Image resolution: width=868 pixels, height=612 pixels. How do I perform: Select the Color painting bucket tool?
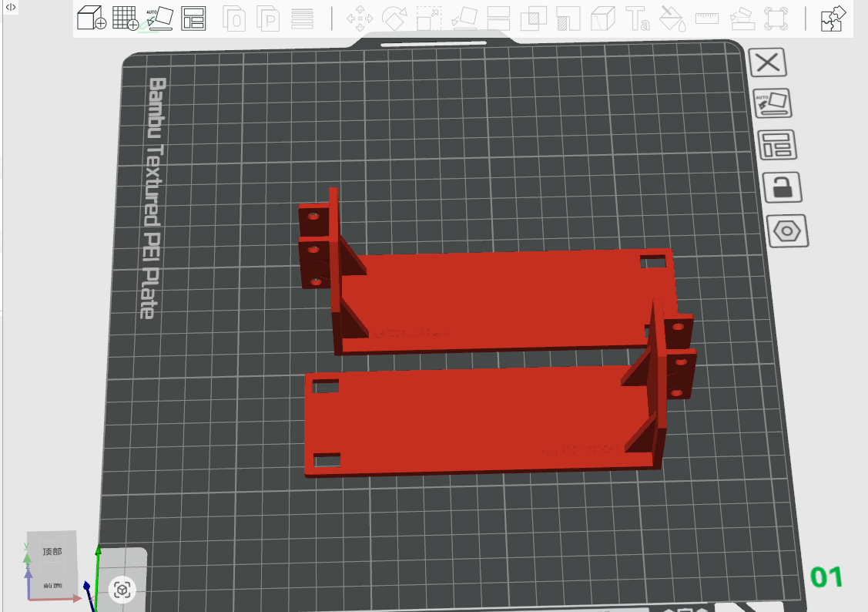(x=672, y=18)
